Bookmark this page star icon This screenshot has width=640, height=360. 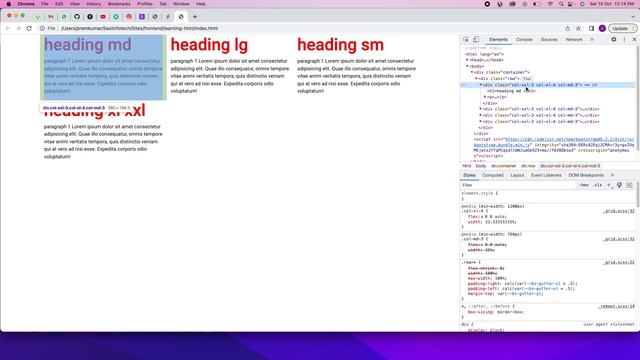click(578, 29)
